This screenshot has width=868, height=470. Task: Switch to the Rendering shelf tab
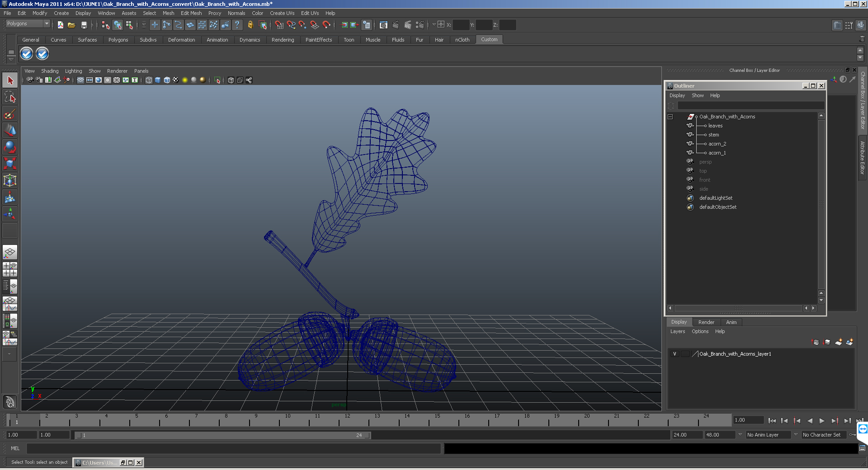[283, 40]
